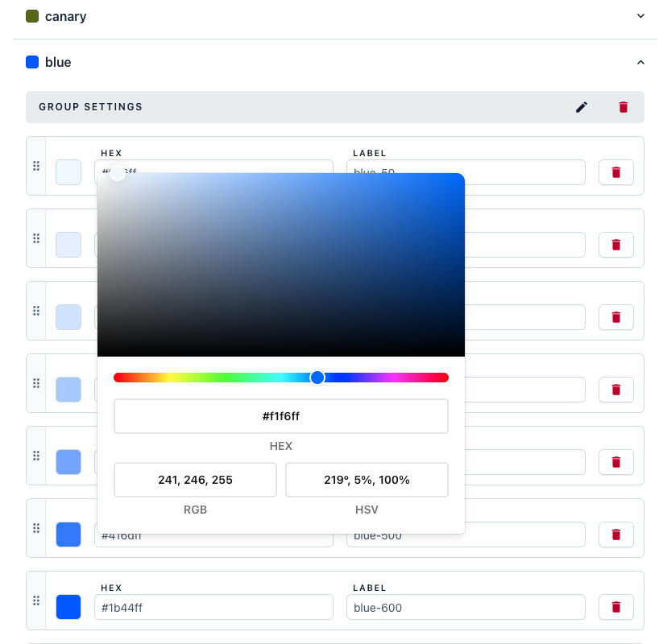The image size is (663, 644).
Task: Delete the fifth row with medium blue swatch
Action: 616,462
